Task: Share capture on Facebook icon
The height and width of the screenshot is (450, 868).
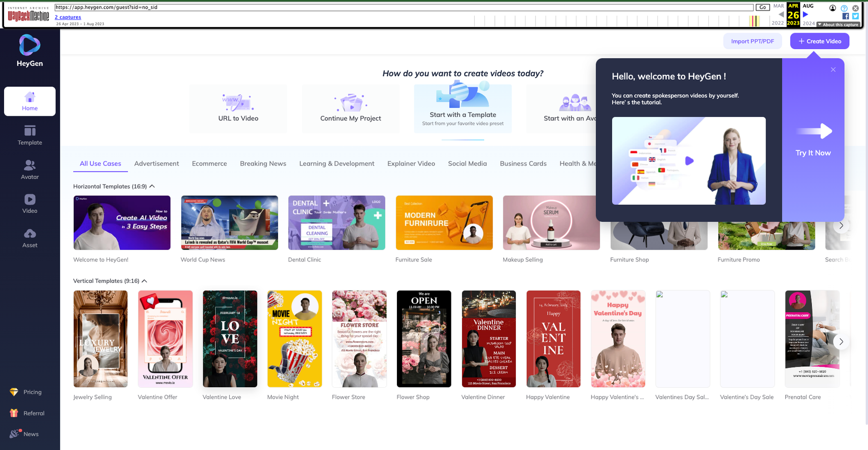Action: click(845, 16)
